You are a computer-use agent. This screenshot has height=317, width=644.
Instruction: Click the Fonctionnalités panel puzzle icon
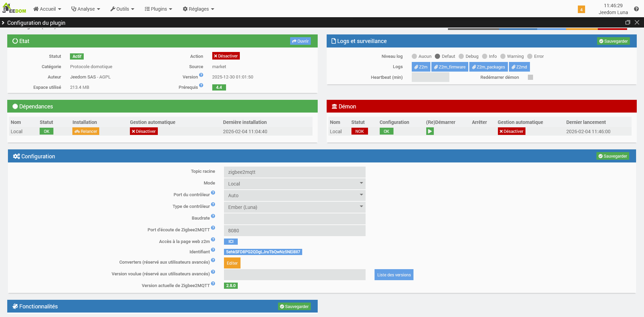coord(15,306)
